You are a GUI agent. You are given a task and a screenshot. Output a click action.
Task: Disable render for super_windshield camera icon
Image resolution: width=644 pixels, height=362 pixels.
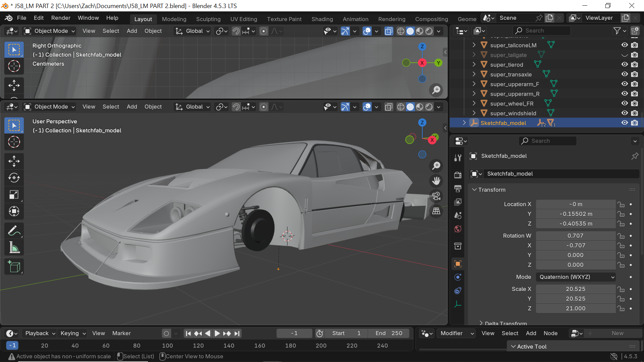pyautogui.click(x=635, y=113)
